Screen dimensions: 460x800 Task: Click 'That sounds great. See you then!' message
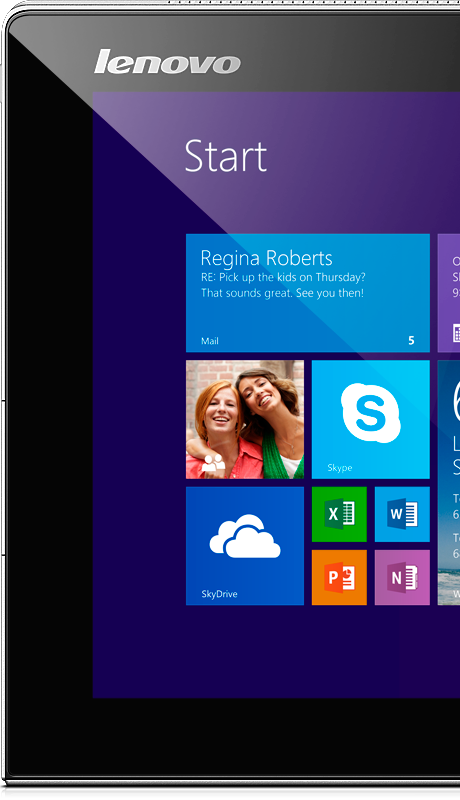pyautogui.click(x=283, y=293)
